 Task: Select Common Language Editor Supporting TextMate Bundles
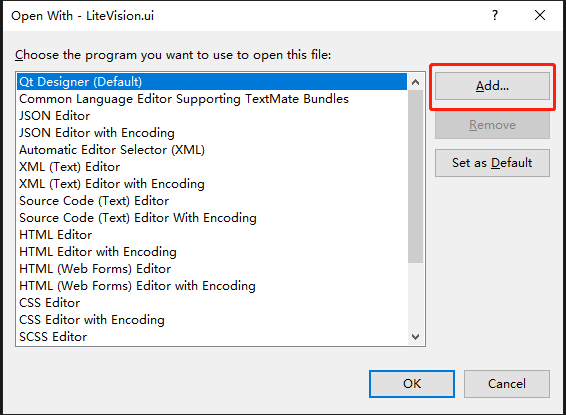(x=212, y=99)
